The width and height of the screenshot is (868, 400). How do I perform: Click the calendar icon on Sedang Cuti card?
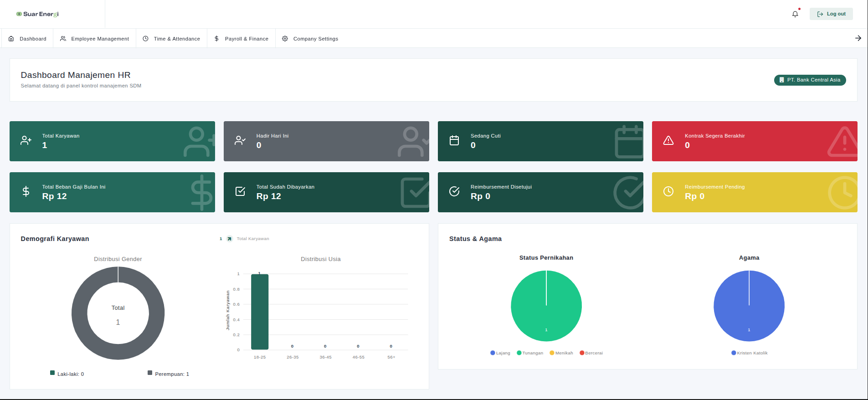pos(454,140)
